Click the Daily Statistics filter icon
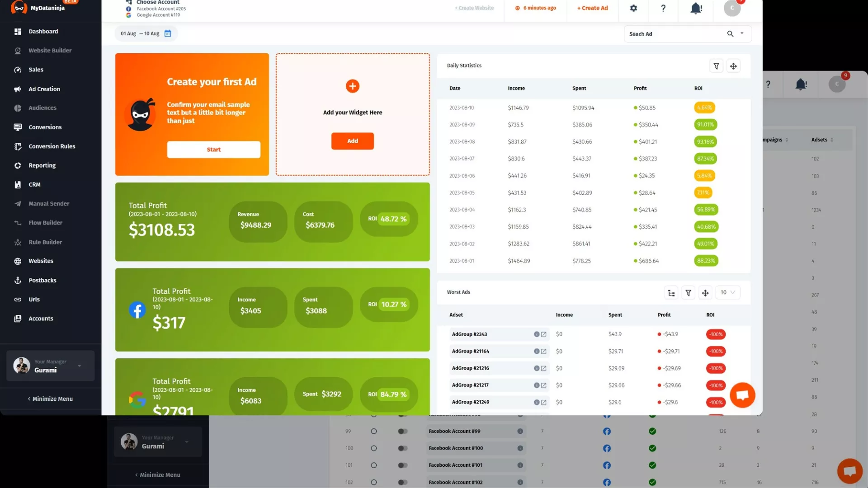The image size is (868, 488). pyautogui.click(x=717, y=66)
